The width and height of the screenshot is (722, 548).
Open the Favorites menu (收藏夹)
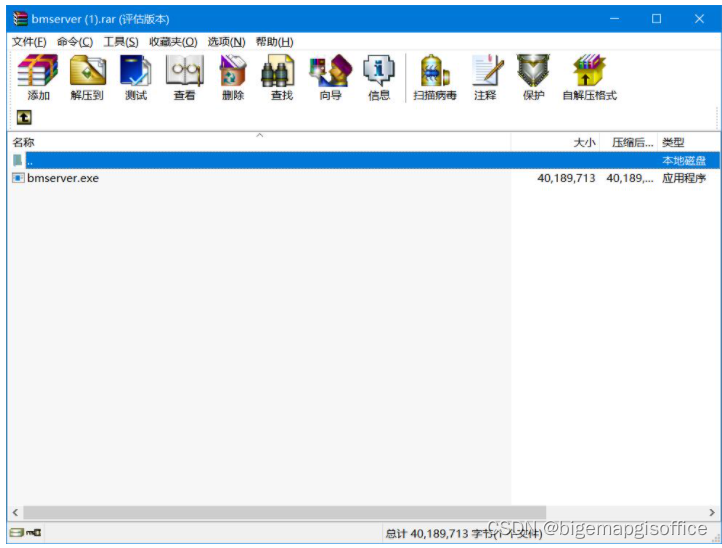(173, 42)
